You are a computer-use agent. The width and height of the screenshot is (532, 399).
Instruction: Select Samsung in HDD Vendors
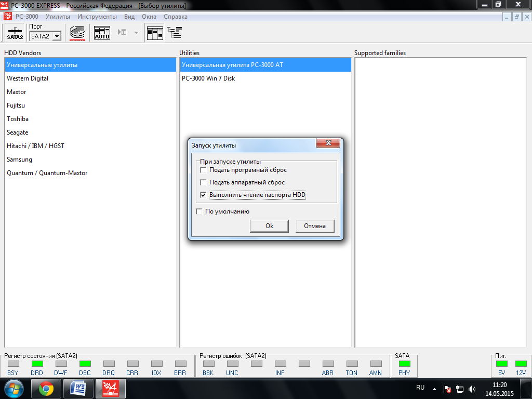coord(90,159)
